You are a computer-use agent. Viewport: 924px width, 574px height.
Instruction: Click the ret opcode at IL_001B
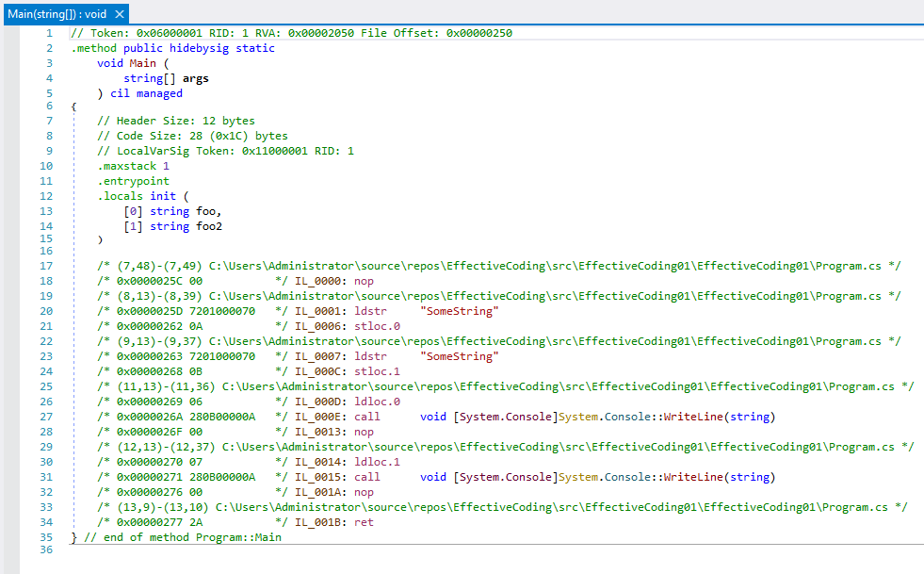coord(365,522)
